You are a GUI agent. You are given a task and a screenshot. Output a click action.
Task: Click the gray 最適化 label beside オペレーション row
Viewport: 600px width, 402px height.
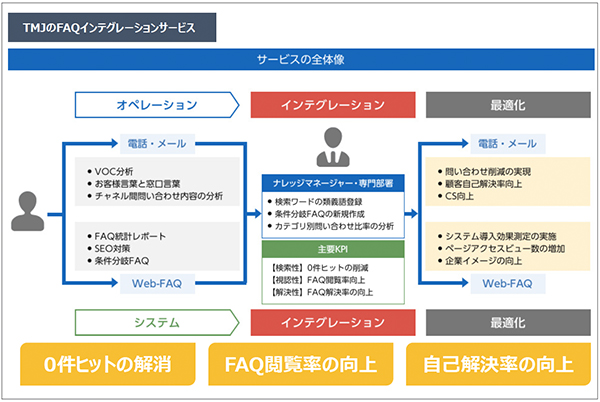tap(508, 105)
